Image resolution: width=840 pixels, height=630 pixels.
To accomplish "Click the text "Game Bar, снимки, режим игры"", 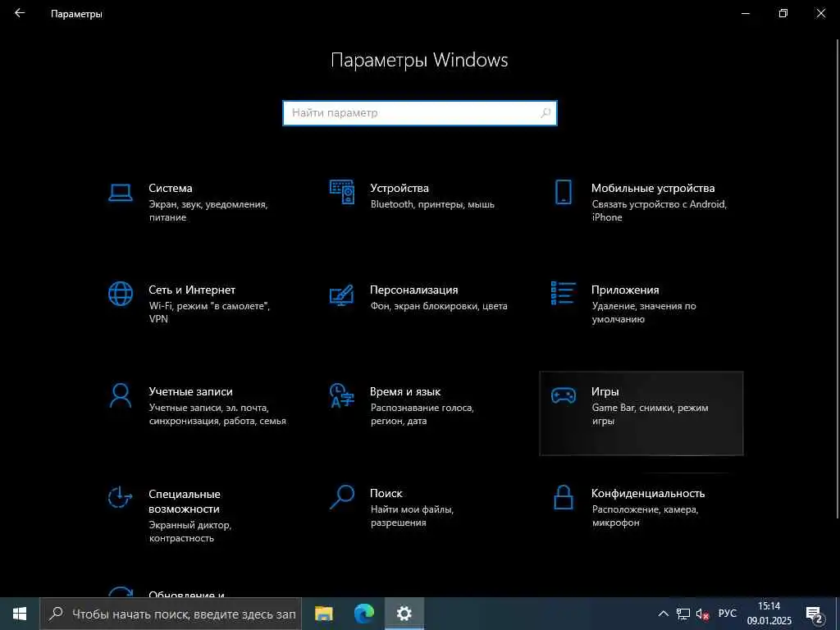I will pyautogui.click(x=650, y=414).
